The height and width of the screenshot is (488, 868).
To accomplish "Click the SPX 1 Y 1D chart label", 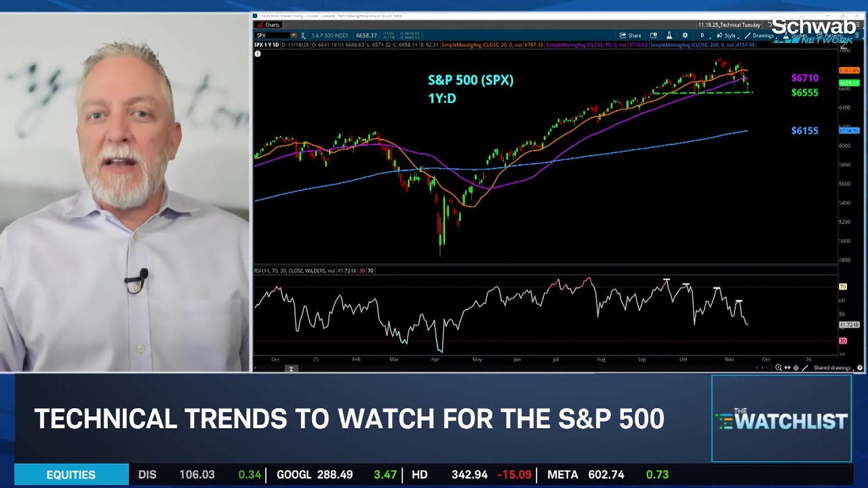I will [x=267, y=45].
